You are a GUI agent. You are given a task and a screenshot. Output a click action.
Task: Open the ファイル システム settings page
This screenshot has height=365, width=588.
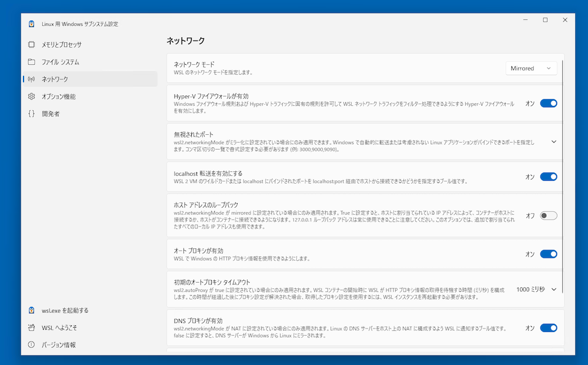60,62
